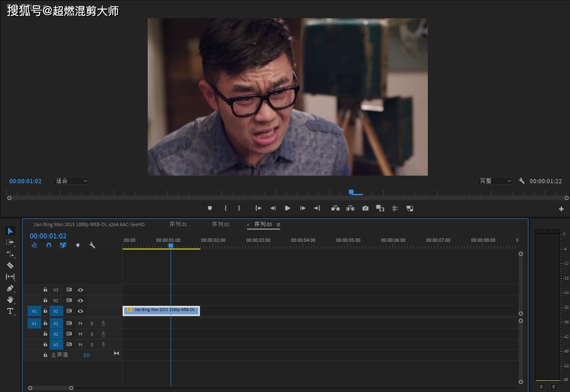
Task: Toggle V1 source patching button
Action: pyautogui.click(x=34, y=311)
